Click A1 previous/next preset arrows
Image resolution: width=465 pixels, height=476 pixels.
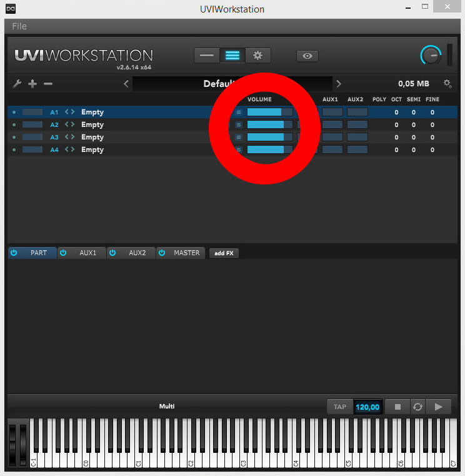70,112
